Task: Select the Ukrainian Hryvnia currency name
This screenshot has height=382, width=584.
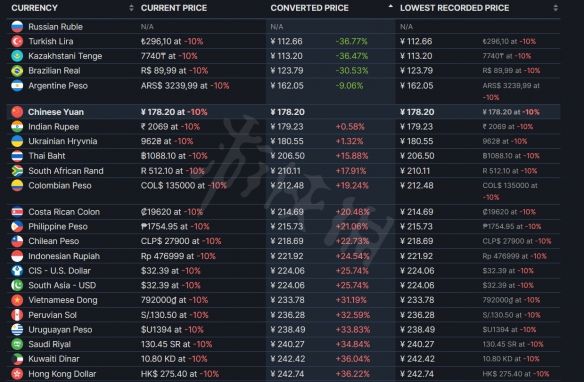Action: tap(63, 141)
